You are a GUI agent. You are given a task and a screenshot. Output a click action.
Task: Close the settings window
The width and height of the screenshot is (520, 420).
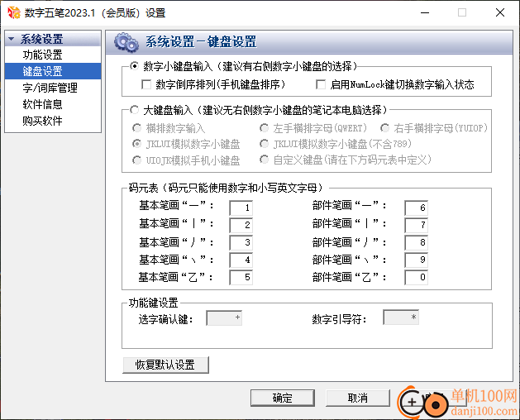point(500,12)
